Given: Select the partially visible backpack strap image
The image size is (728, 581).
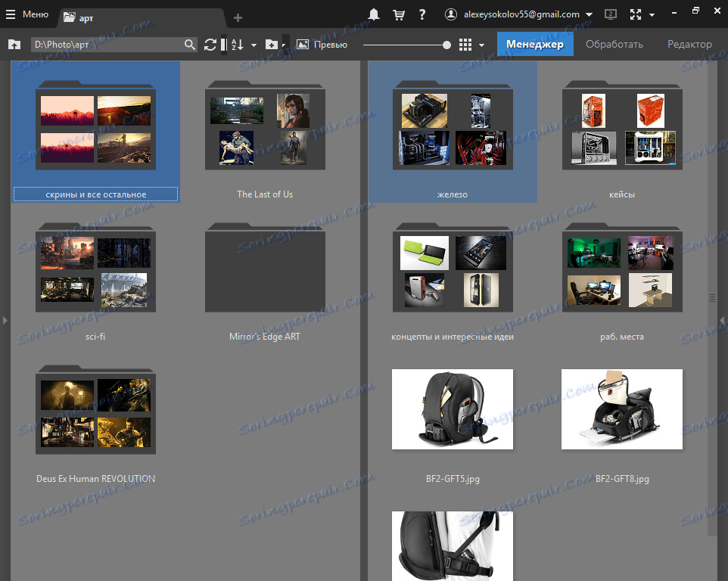Looking at the screenshot, I should [x=453, y=546].
